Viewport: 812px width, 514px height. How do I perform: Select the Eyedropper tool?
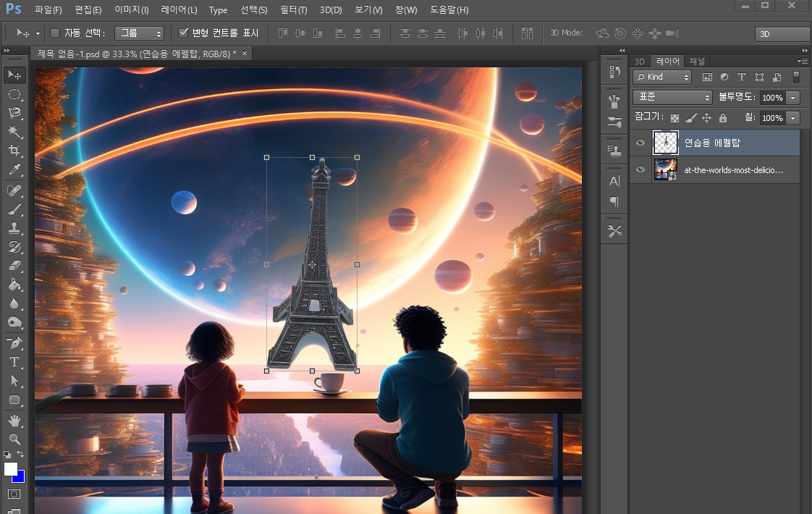14,169
